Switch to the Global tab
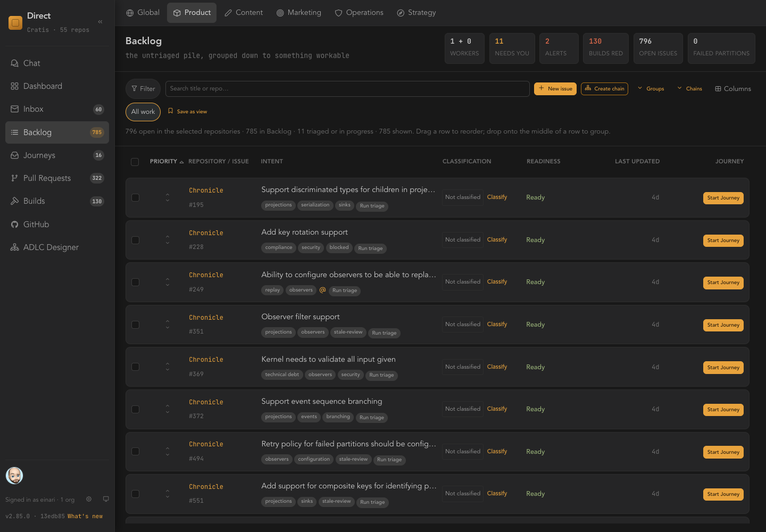This screenshot has width=766, height=532. [143, 13]
